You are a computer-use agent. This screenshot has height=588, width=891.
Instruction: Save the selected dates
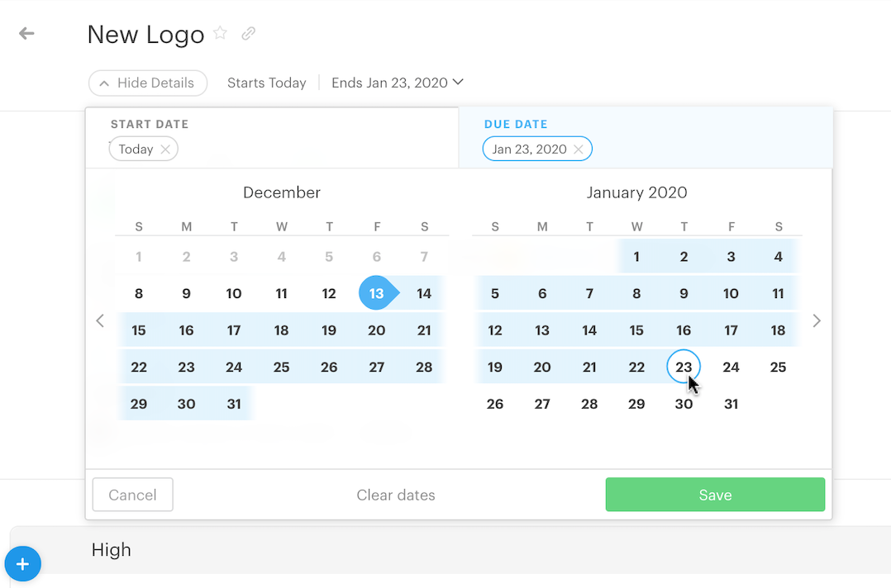(715, 495)
